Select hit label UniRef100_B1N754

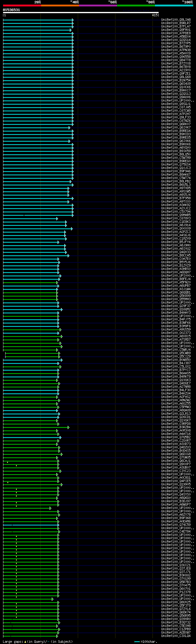(x=176, y=80)
